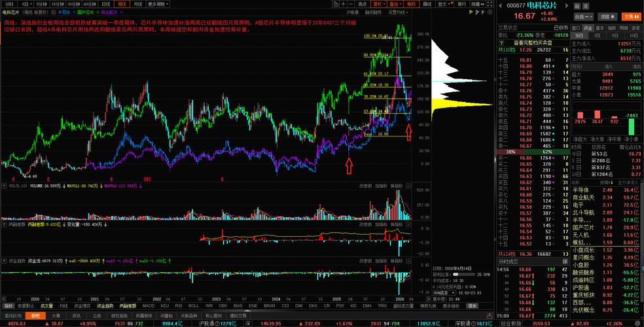
Task: Remove 商业航天 overlay with its X
Action: tap(122, 12)
